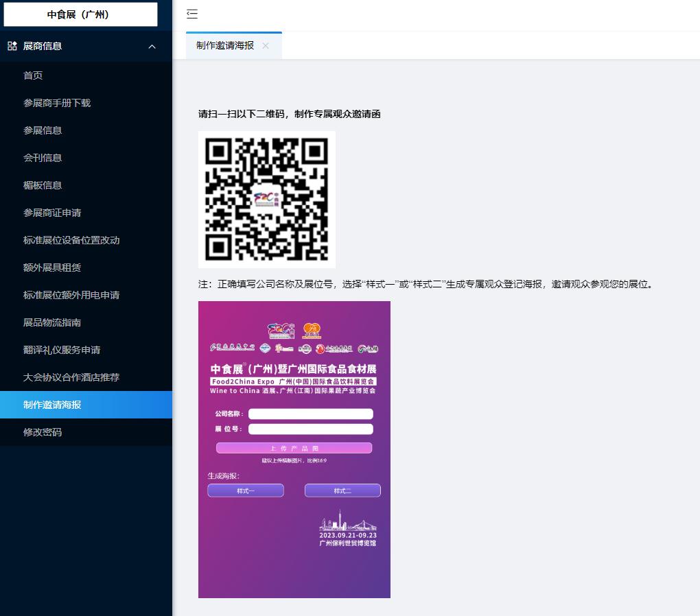Open 标准展位额外用电申请
This screenshot has width=700, height=616.
click(x=71, y=295)
